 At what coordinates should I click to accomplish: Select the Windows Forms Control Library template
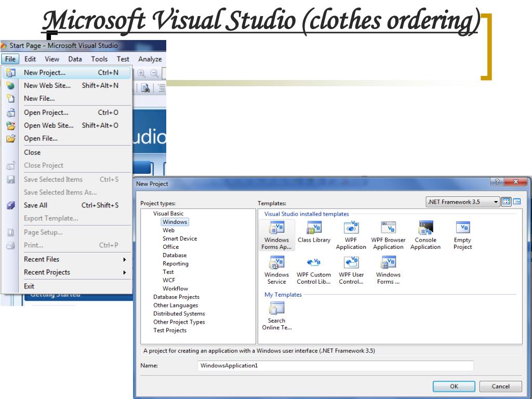coord(388,270)
